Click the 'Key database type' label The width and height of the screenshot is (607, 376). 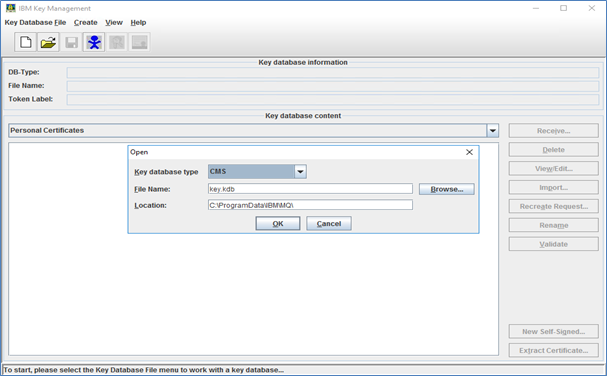coord(166,172)
